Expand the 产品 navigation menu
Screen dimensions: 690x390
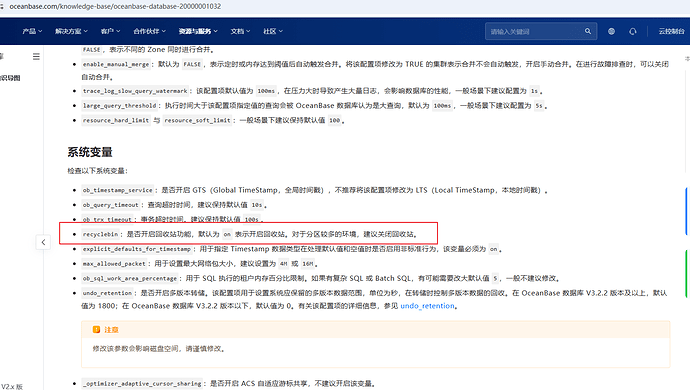point(32,31)
